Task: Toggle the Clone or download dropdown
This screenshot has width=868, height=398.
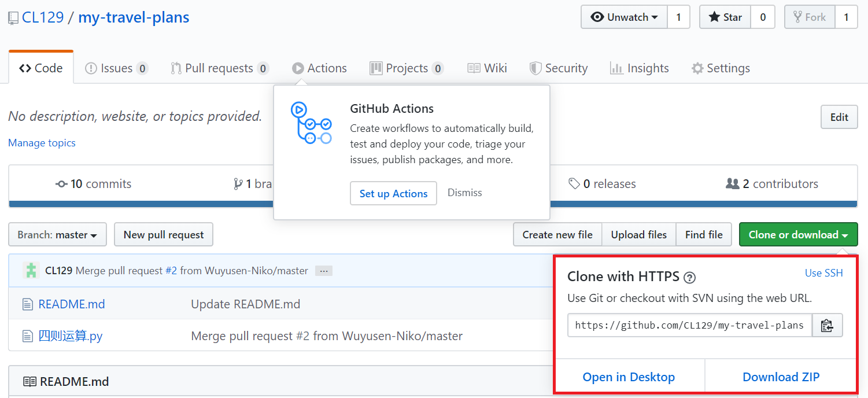Action: pos(798,234)
